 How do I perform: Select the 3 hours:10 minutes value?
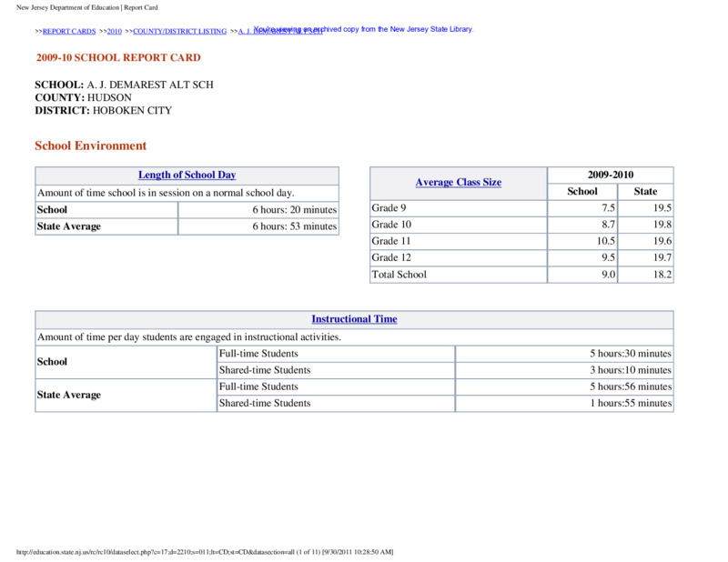pyautogui.click(x=631, y=370)
